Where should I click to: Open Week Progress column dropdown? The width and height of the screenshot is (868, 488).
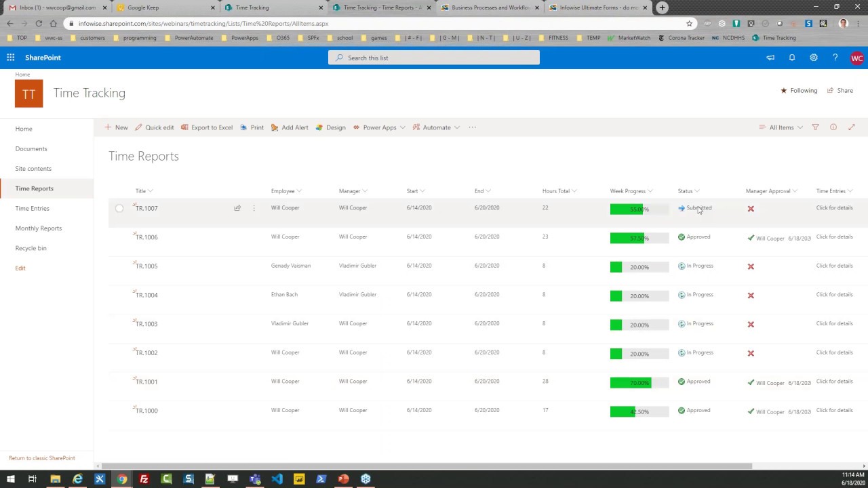(631, 191)
